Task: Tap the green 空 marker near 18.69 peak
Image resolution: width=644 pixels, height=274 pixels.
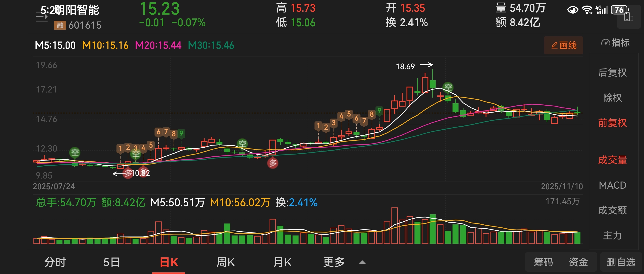Action: 448,87
